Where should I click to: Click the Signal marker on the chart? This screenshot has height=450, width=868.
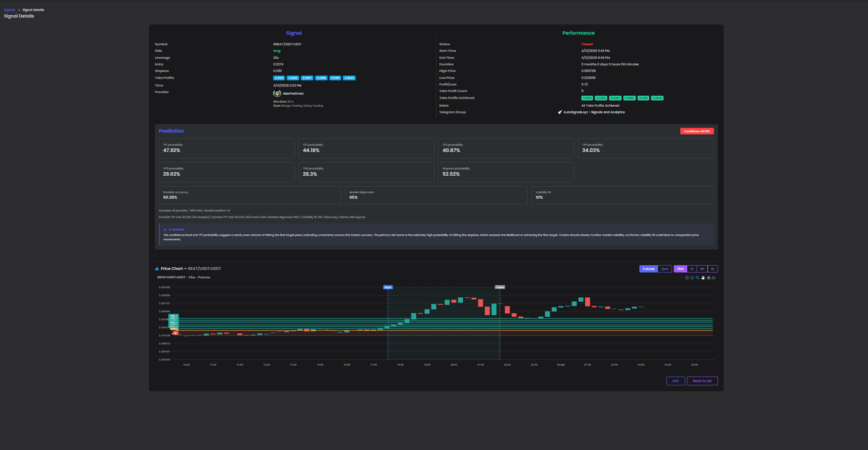pos(388,287)
